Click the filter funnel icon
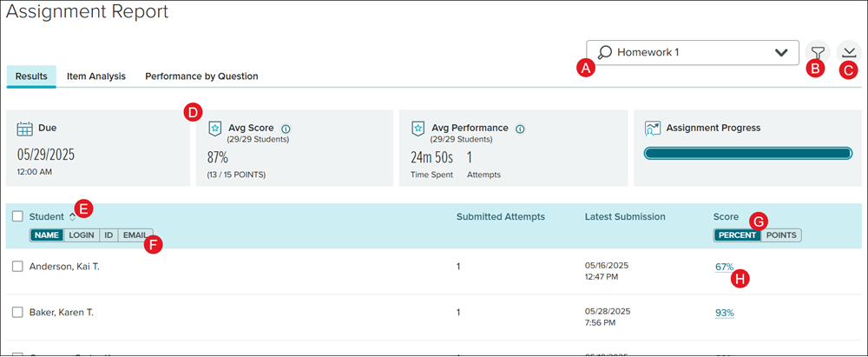The width and height of the screenshot is (868, 357). point(816,52)
